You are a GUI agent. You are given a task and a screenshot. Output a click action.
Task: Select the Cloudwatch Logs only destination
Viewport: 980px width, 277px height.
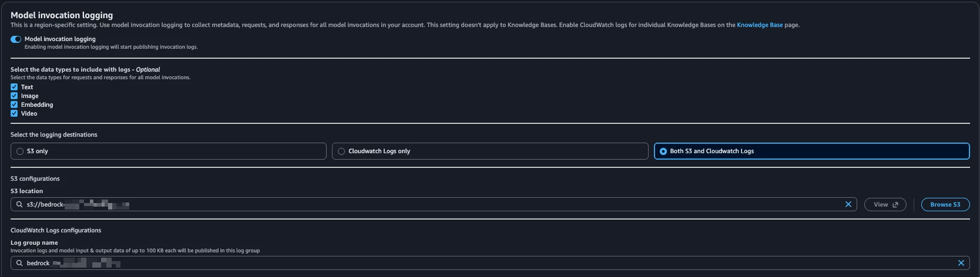[490, 151]
